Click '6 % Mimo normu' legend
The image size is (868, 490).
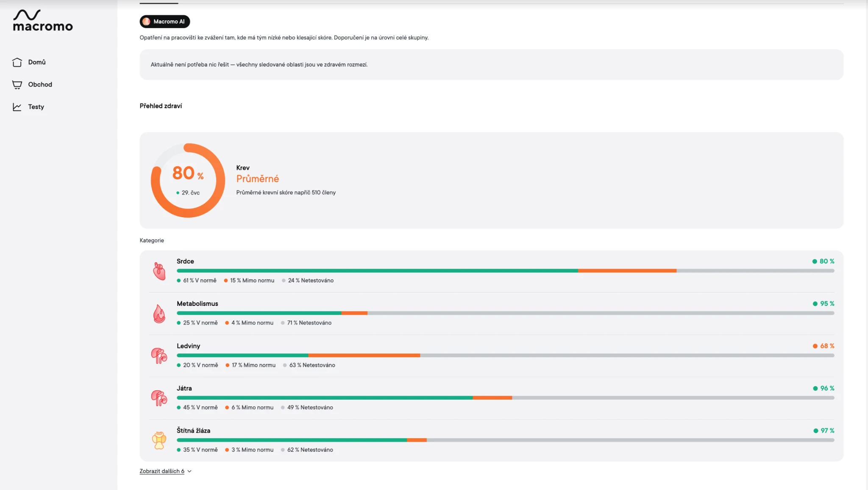coord(249,408)
